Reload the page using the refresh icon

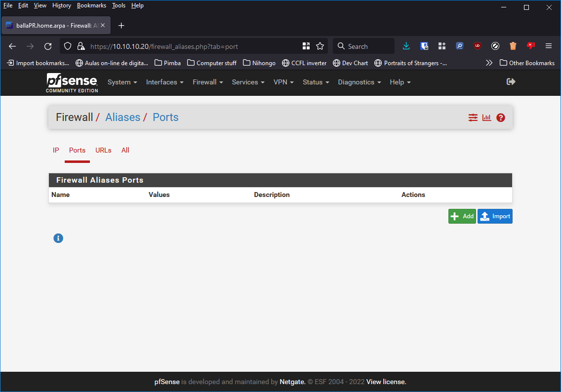47,46
